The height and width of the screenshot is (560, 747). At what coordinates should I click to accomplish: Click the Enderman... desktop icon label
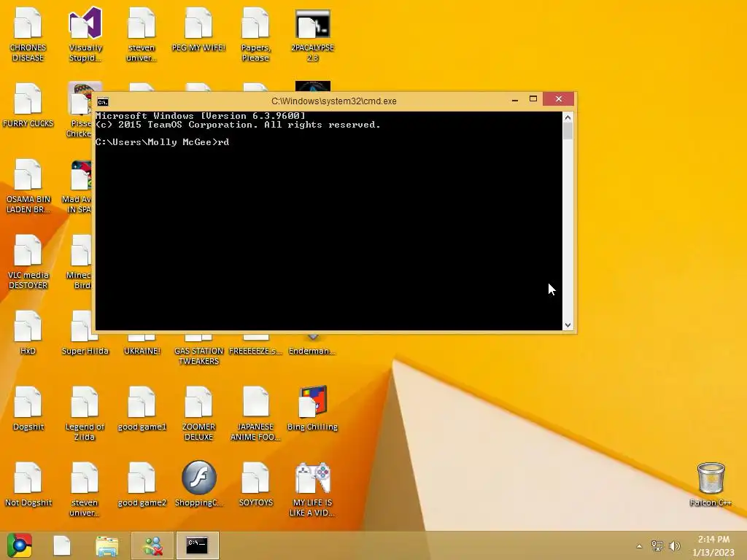point(312,351)
